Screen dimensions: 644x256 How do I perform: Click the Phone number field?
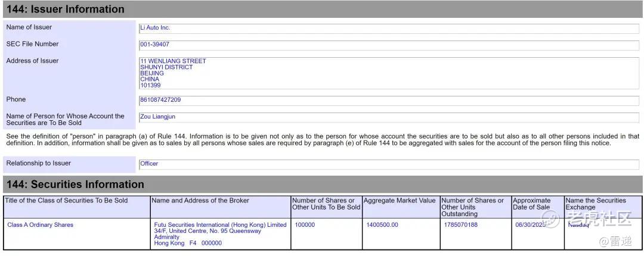(389, 101)
